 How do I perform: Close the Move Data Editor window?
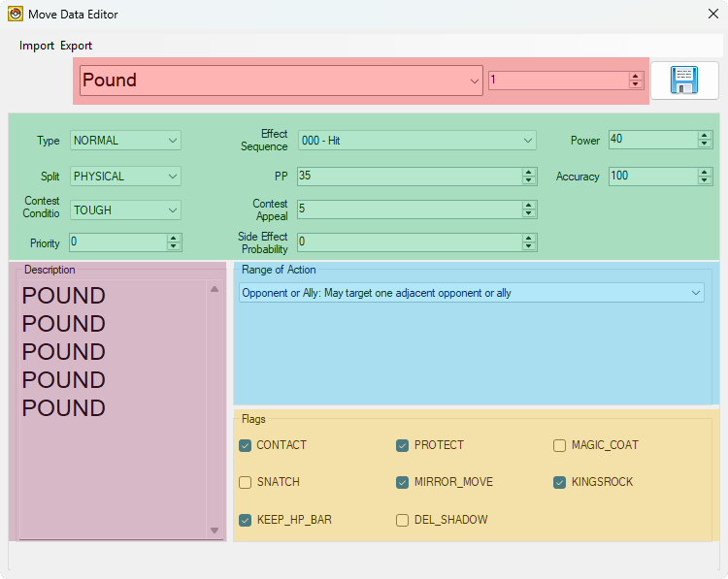713,14
